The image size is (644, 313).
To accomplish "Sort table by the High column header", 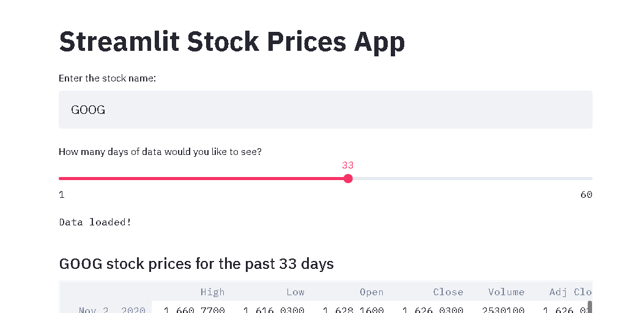I will [x=212, y=292].
